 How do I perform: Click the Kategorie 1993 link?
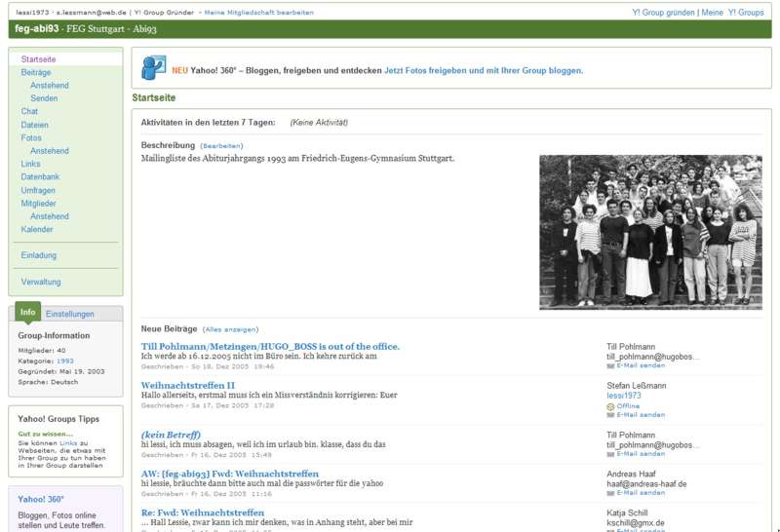pos(64,361)
